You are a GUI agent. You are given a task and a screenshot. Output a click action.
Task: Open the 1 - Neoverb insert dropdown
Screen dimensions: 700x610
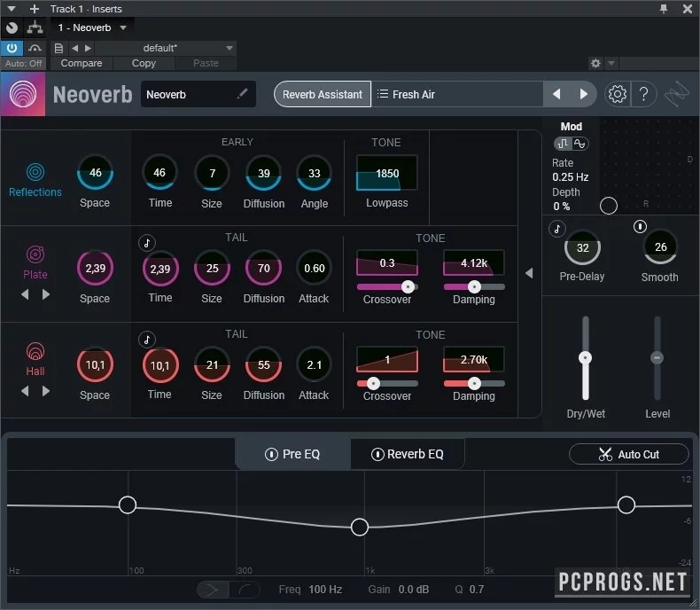point(123,27)
